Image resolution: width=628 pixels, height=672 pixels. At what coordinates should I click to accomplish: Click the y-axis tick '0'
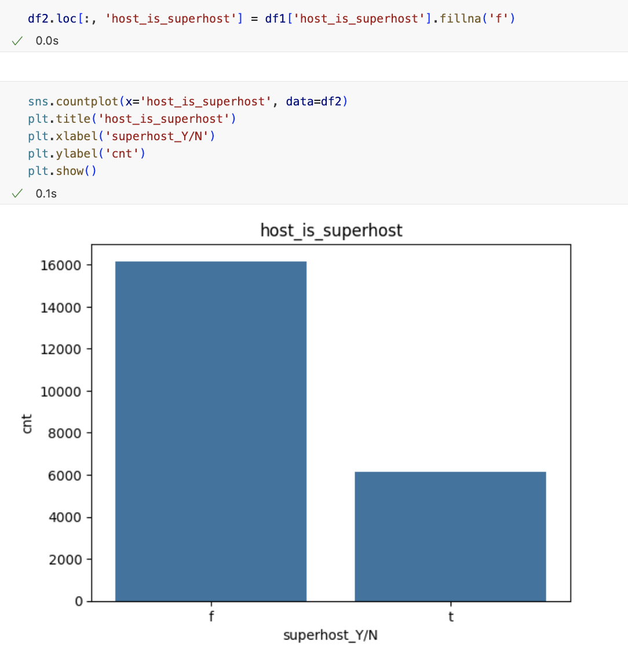78,601
